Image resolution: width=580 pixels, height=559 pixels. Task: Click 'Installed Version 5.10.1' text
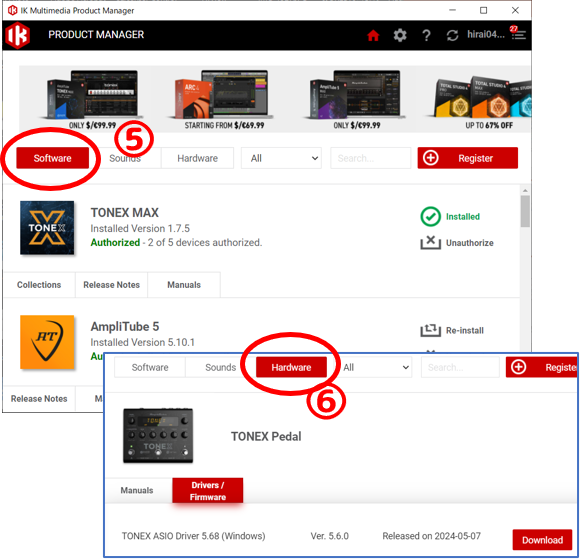click(x=142, y=342)
